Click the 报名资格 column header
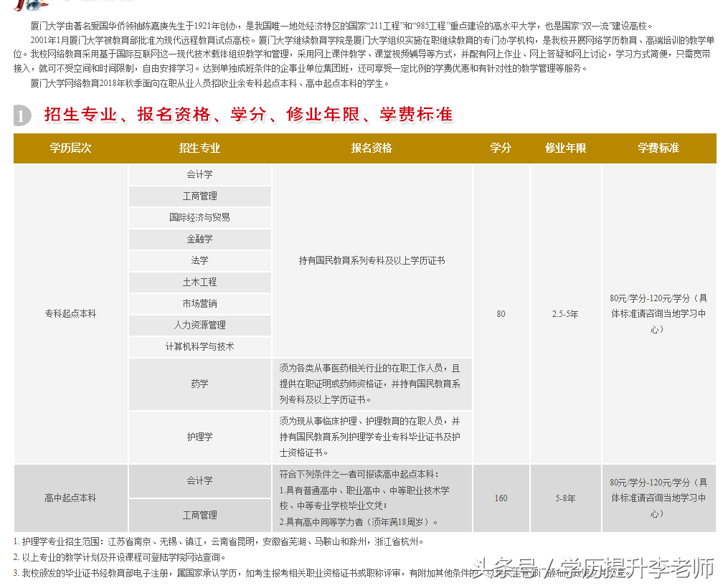The width and height of the screenshot is (728, 588). point(372,148)
